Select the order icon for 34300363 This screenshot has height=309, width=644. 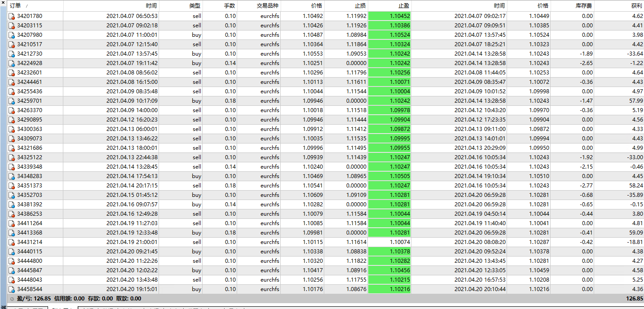coord(12,129)
